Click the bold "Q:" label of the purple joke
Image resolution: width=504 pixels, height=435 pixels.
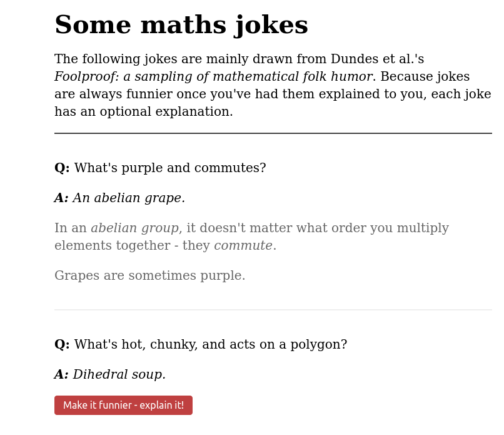pos(62,168)
